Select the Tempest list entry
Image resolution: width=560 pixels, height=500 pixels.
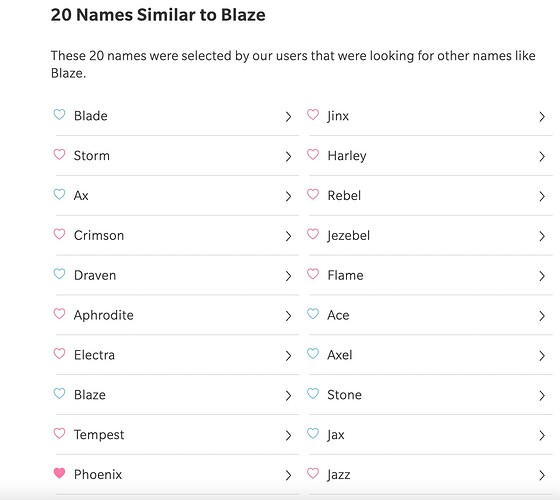point(175,435)
